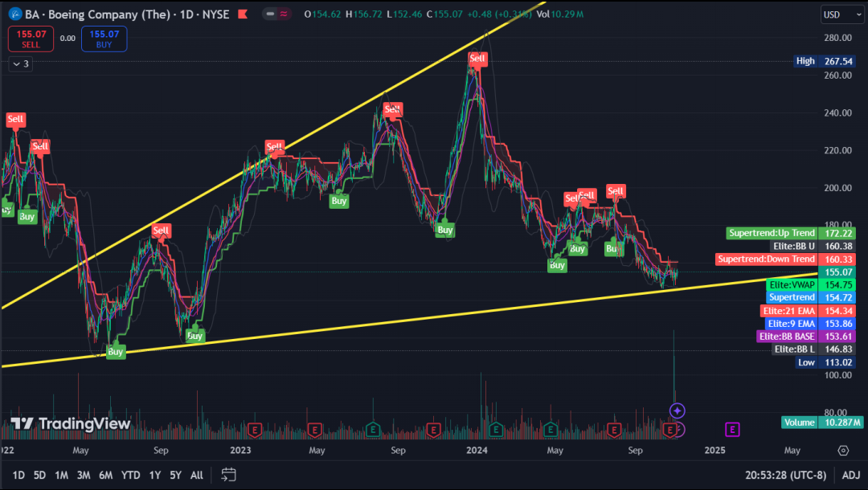This screenshot has height=490, width=868.
Task: Click the red 155.07 SELL button
Action: (x=31, y=39)
